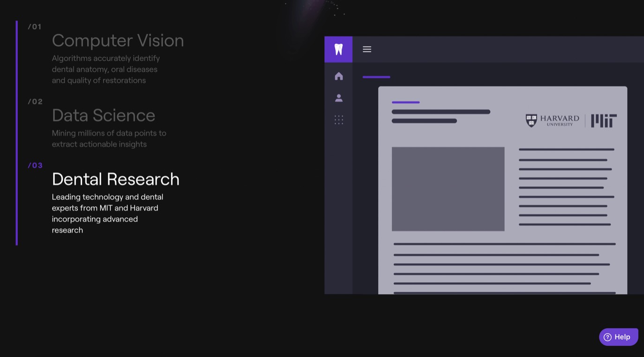The width and height of the screenshot is (644, 357).
Task: Click the text 'Mining millions of data points to'
Action: point(109,133)
